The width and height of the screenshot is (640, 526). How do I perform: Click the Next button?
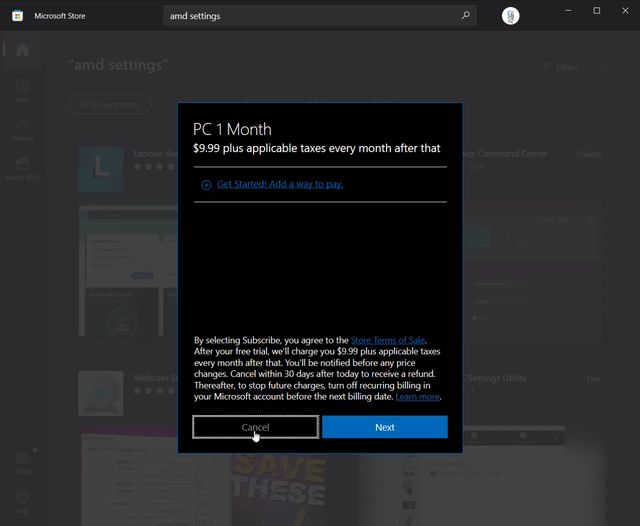click(x=385, y=427)
